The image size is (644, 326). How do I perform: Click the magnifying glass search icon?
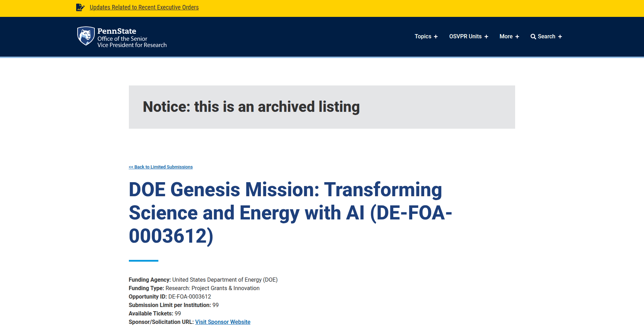coord(533,37)
